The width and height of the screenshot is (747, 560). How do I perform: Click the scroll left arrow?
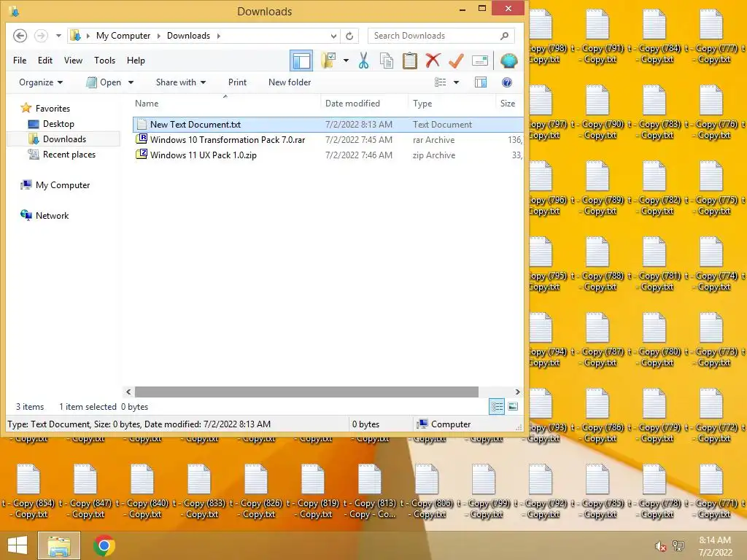pos(128,392)
